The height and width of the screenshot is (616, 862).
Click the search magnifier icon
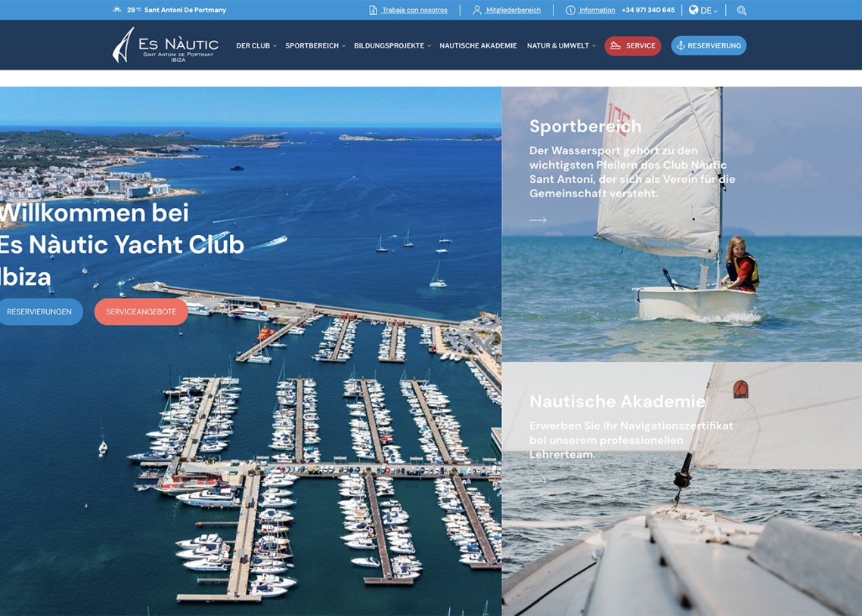[742, 11]
